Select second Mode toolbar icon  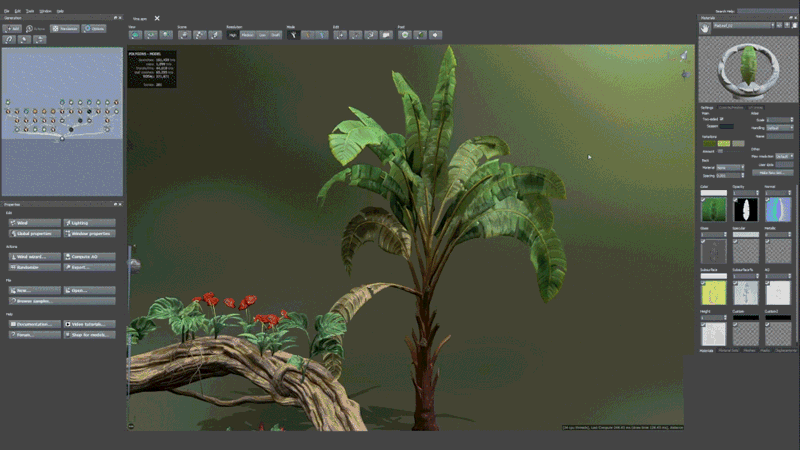coord(308,35)
